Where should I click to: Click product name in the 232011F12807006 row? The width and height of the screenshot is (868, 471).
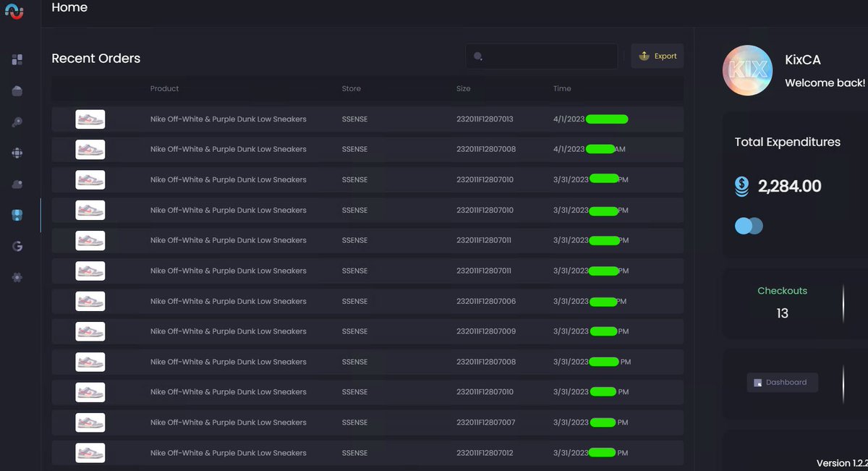pyautogui.click(x=229, y=302)
